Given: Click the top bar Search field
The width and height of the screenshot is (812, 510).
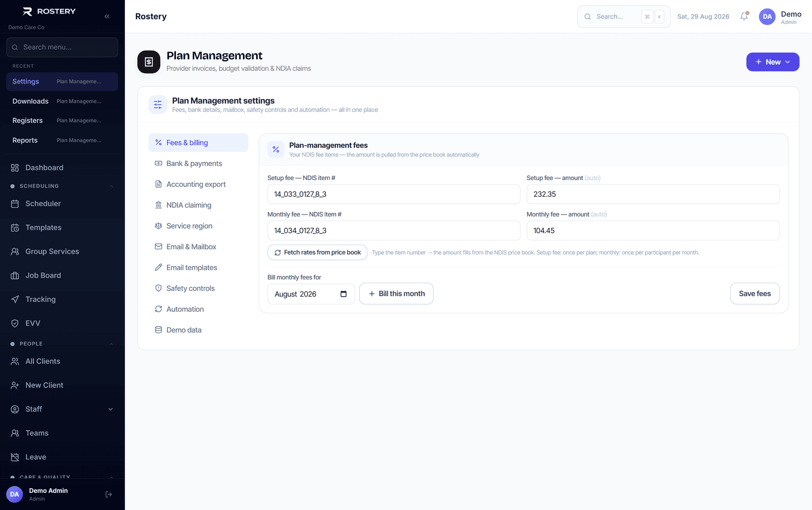Looking at the screenshot, I should pos(624,17).
